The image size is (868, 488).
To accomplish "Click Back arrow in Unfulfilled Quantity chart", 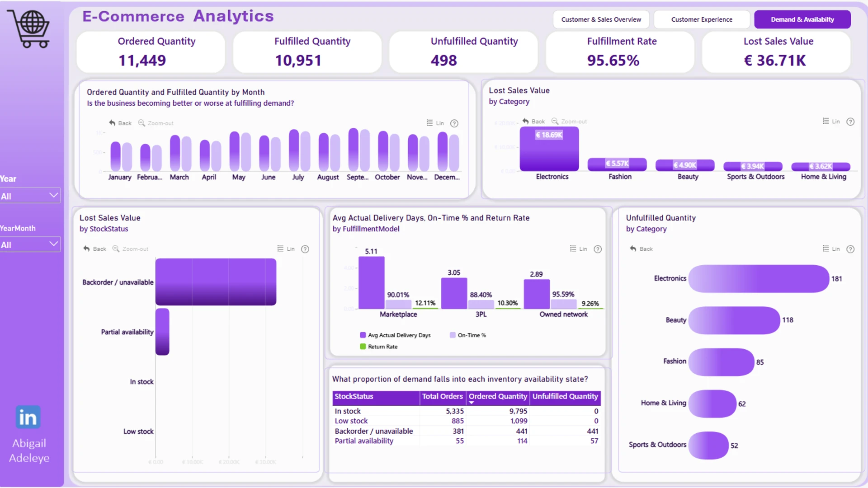I will pyautogui.click(x=633, y=249).
